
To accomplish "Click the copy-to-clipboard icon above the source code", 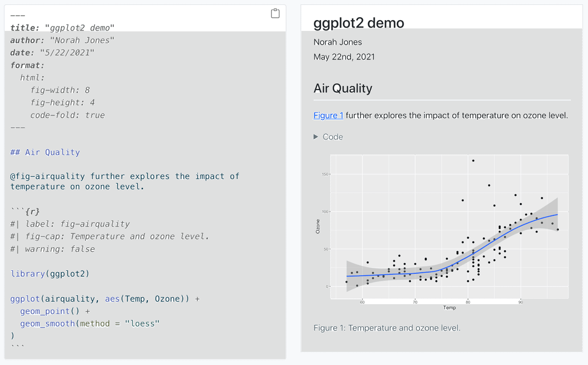I will [x=275, y=14].
